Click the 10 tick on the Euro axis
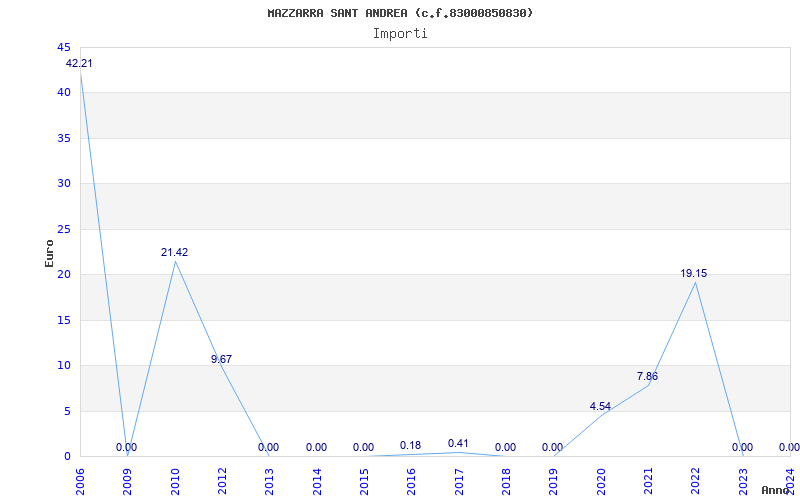Screen dimensions: 800x500 pyautogui.click(x=64, y=365)
